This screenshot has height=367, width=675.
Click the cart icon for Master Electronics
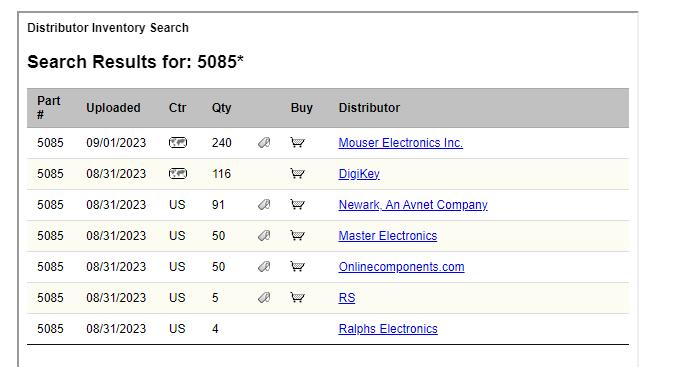[x=297, y=235]
